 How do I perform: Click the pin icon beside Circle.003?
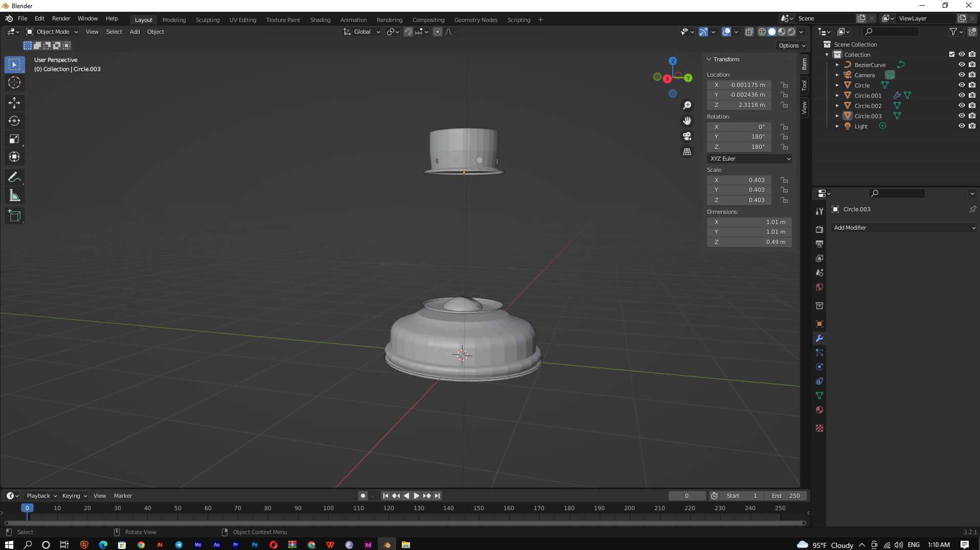click(x=972, y=209)
